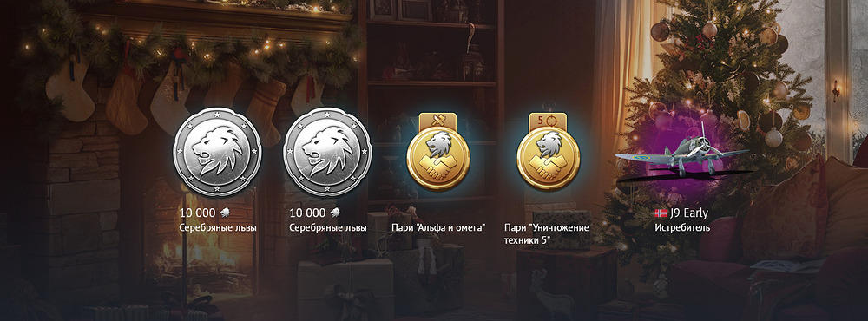Image resolution: width=868 pixels, height=321 pixels.
Task: Click the "Истребитель" vehicle class label
Action: point(682,227)
